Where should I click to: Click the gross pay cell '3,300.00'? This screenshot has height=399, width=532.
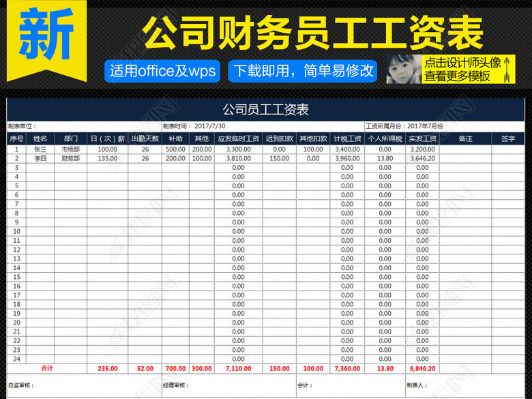pos(238,149)
